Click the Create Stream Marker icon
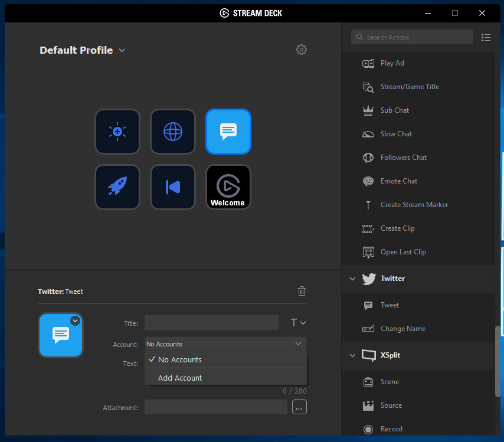504x442 pixels. click(x=368, y=205)
